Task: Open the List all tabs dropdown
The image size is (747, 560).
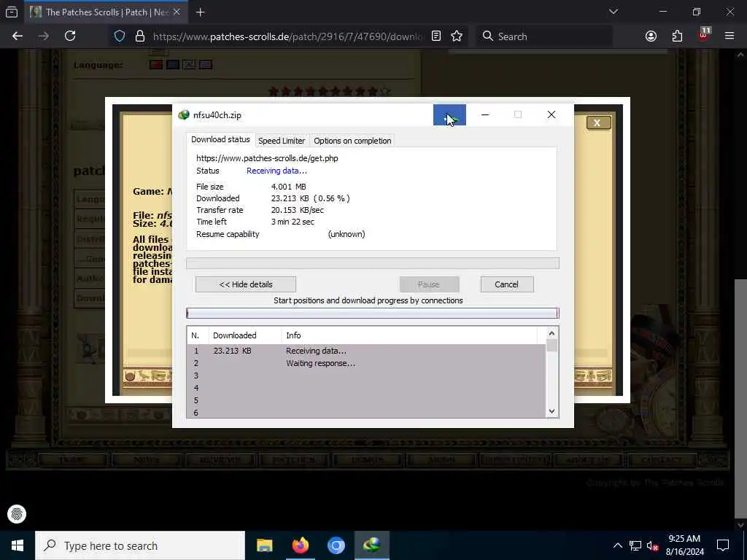Action: (x=613, y=12)
